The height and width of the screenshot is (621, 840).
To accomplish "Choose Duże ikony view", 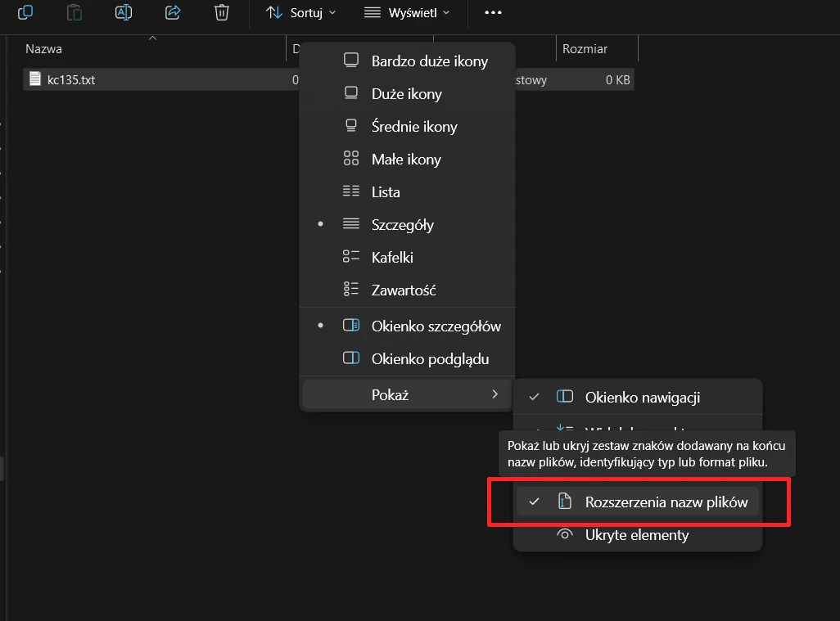I will (x=407, y=94).
